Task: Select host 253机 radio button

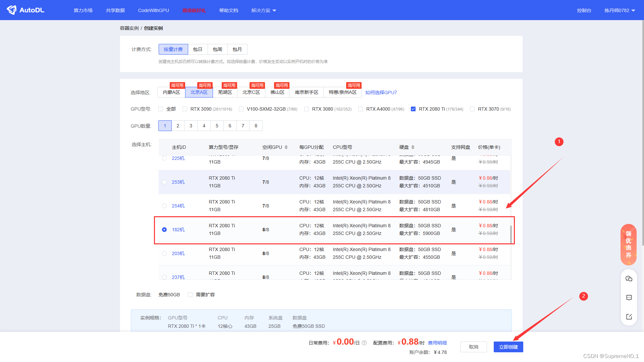Action: click(x=164, y=182)
